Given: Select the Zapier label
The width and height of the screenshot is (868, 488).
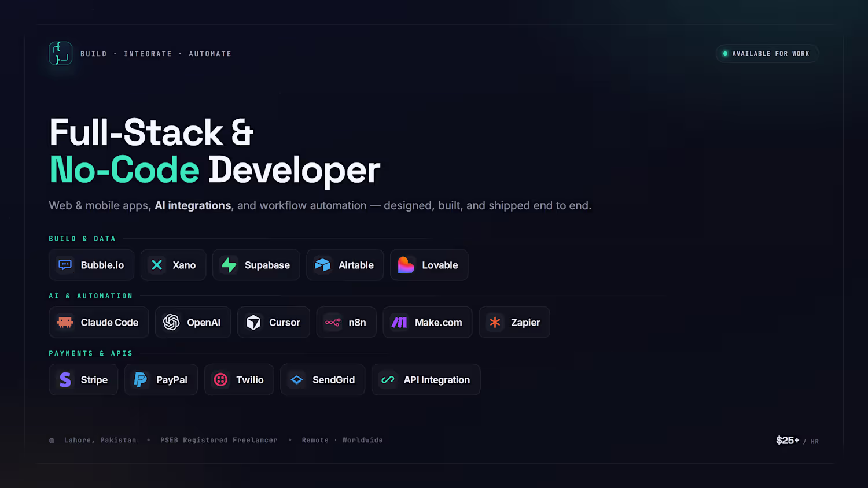Looking at the screenshot, I should (x=525, y=323).
